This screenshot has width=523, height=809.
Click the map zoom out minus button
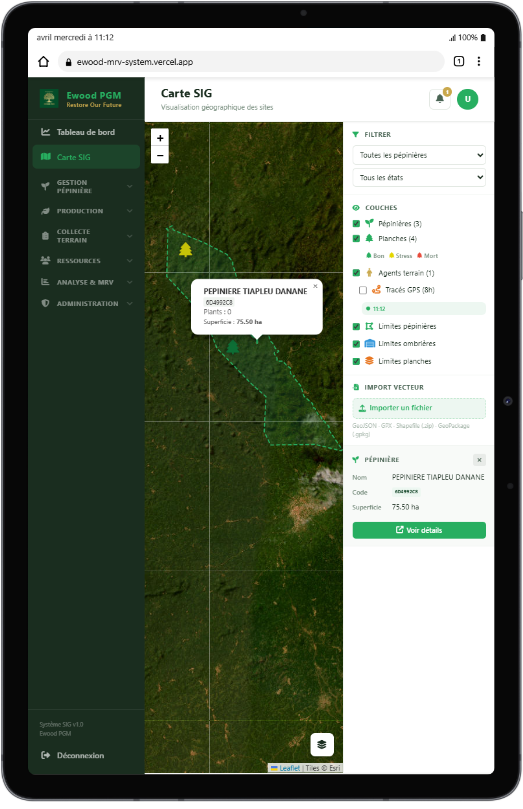pyautogui.click(x=160, y=155)
